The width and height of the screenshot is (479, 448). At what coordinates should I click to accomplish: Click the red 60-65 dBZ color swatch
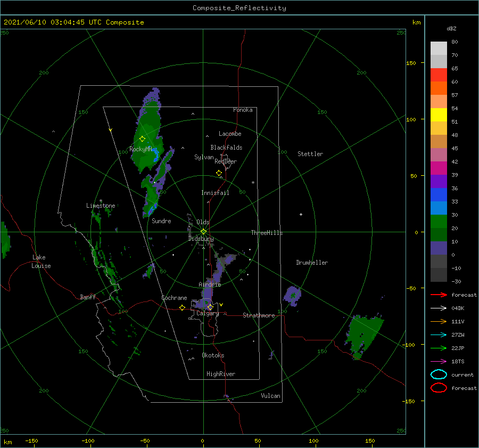[439, 75]
